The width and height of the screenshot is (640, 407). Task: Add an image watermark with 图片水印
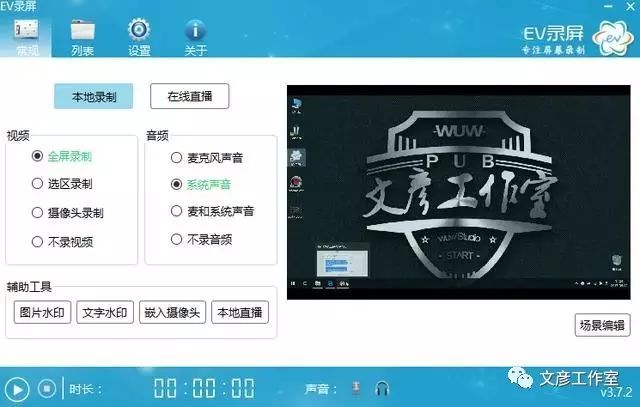42,312
